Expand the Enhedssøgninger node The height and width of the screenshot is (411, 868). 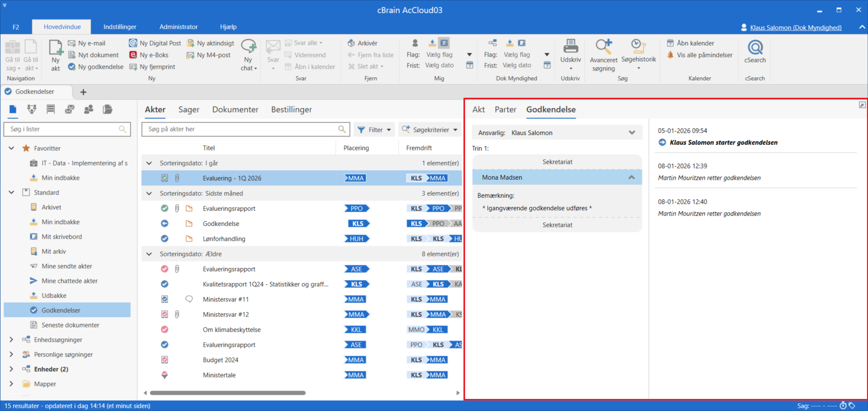point(12,340)
